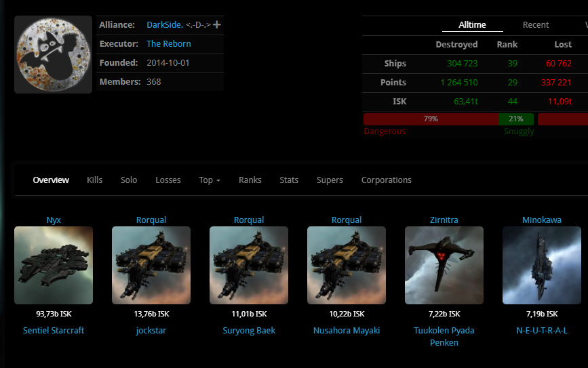Click the plus icon beside alliance name
Viewport: 588px width, 368px height.
pos(217,25)
